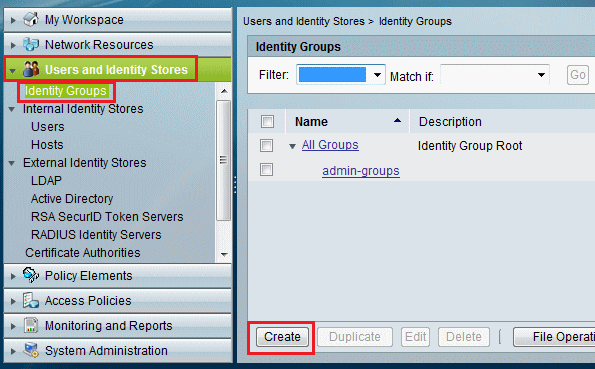Open the admin-groups link

[361, 171]
